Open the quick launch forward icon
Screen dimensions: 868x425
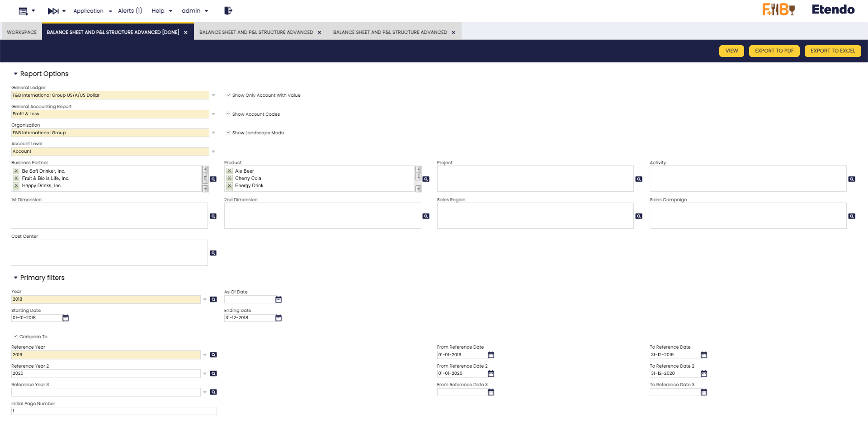(x=53, y=11)
